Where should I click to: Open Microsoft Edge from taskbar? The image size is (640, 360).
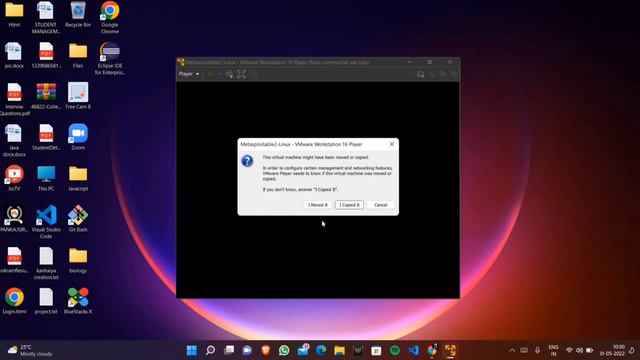[321, 350]
